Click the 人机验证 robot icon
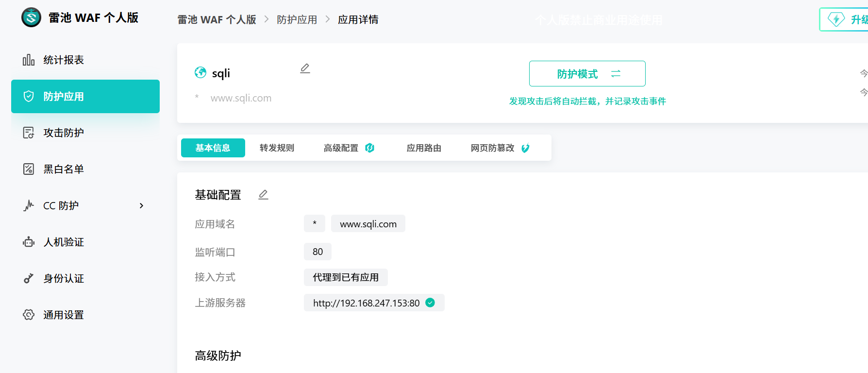Screen dimensions: 868x373 tap(29, 242)
